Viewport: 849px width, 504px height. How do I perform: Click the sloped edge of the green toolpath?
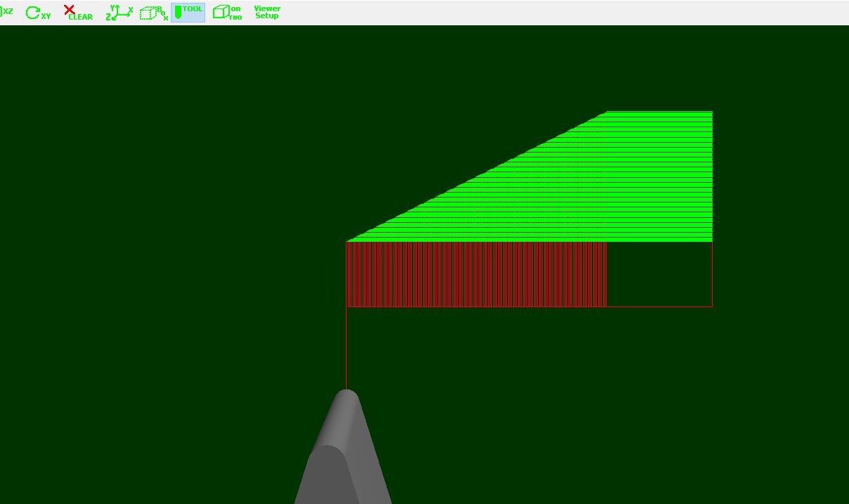(478, 176)
